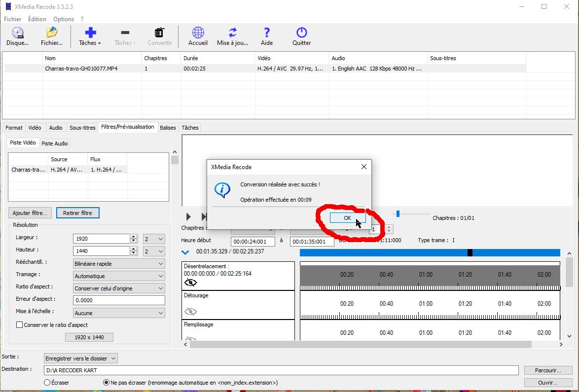
Task: Open Ratio d'aspect dropdown
Action: (119, 288)
